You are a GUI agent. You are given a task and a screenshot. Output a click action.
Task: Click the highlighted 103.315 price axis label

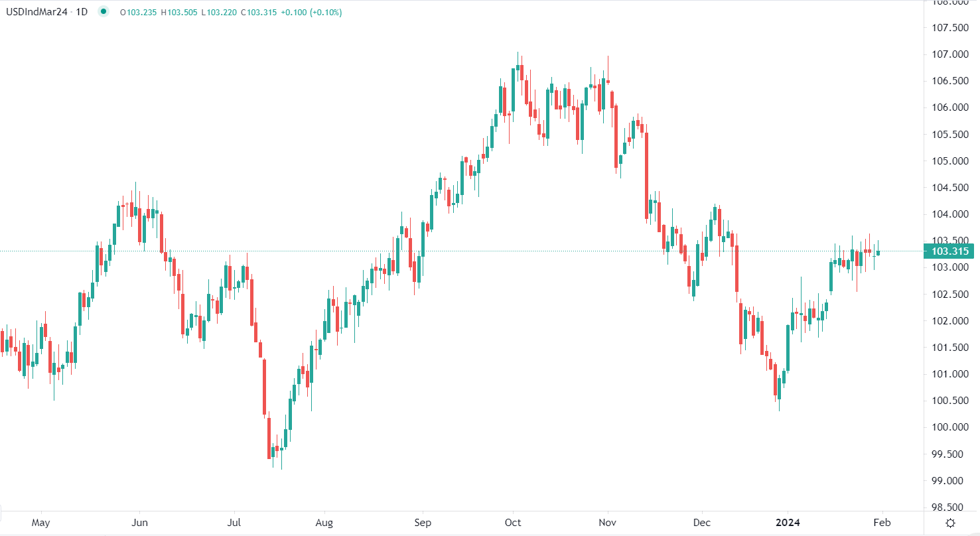click(950, 251)
